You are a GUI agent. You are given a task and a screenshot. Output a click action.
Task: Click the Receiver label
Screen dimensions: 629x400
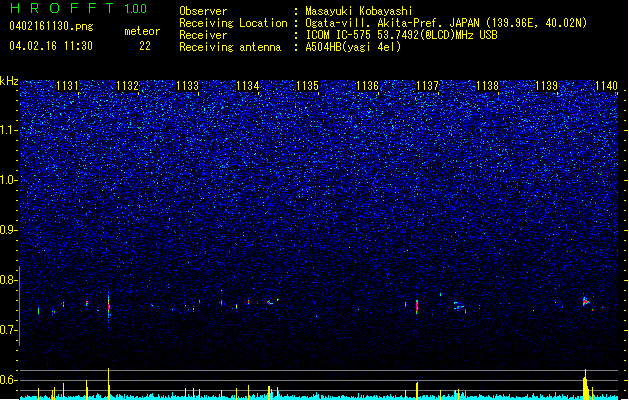[x=203, y=35]
